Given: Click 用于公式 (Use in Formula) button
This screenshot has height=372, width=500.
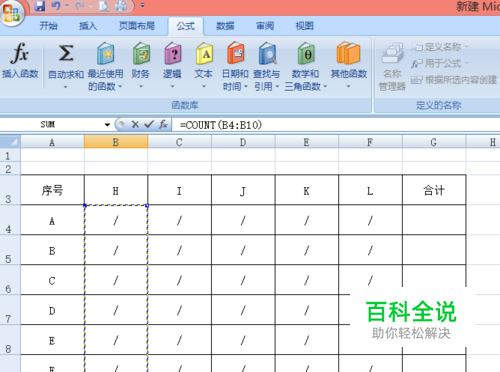Looking at the screenshot, I should tap(440, 63).
